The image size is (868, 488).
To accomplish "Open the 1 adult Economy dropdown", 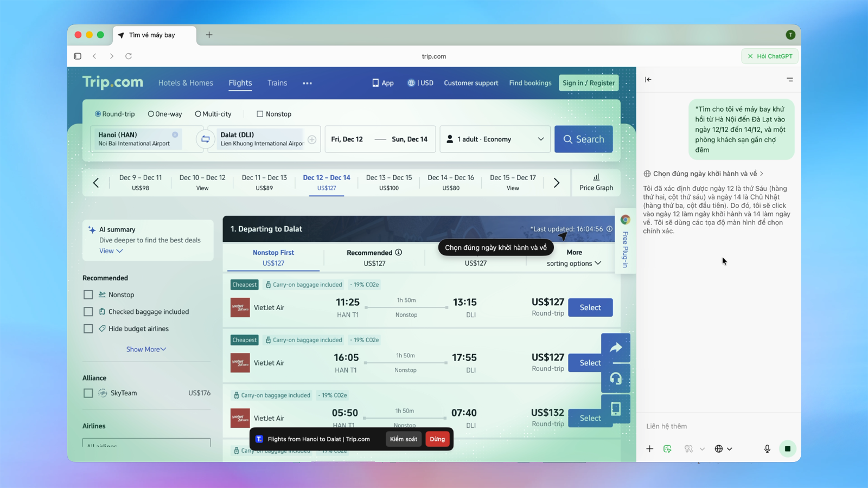I will pyautogui.click(x=495, y=139).
